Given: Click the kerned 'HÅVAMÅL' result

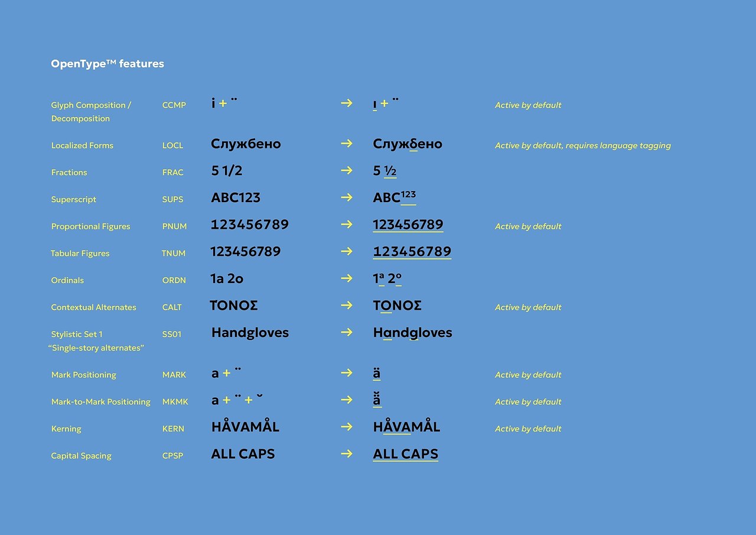Looking at the screenshot, I should tap(407, 427).
